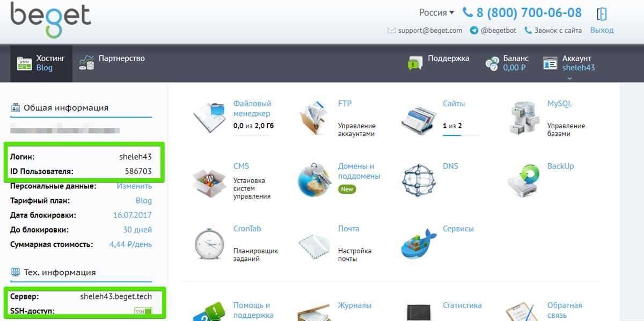Click the Support chat bubble icon

(x=415, y=63)
